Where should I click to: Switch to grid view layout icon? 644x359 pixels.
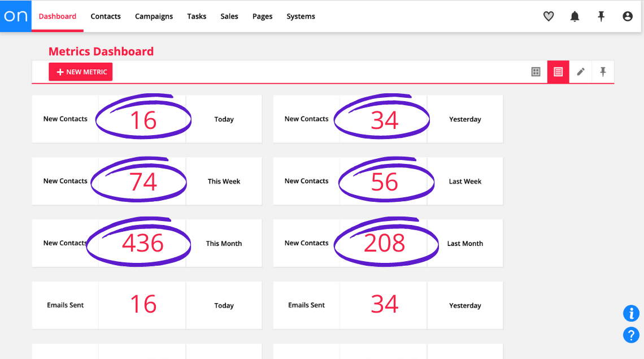tap(536, 72)
